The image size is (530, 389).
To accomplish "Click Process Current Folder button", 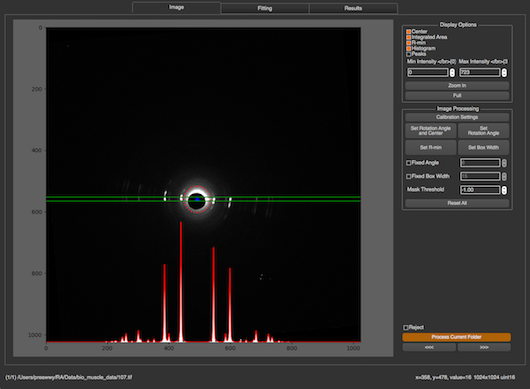I will (x=456, y=337).
